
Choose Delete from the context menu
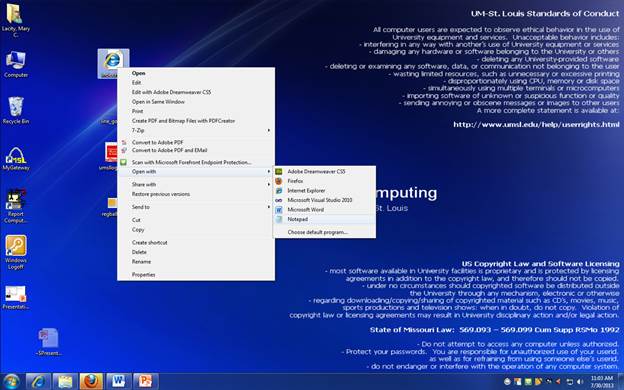195,252
